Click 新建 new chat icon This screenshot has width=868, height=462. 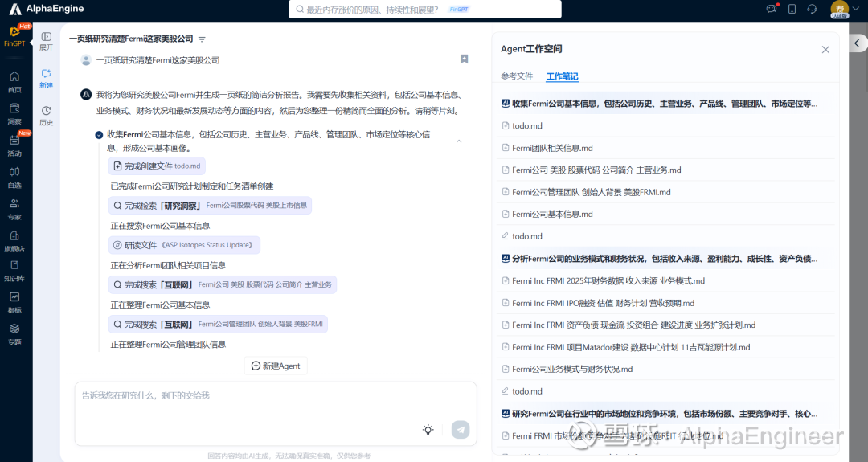tap(47, 79)
